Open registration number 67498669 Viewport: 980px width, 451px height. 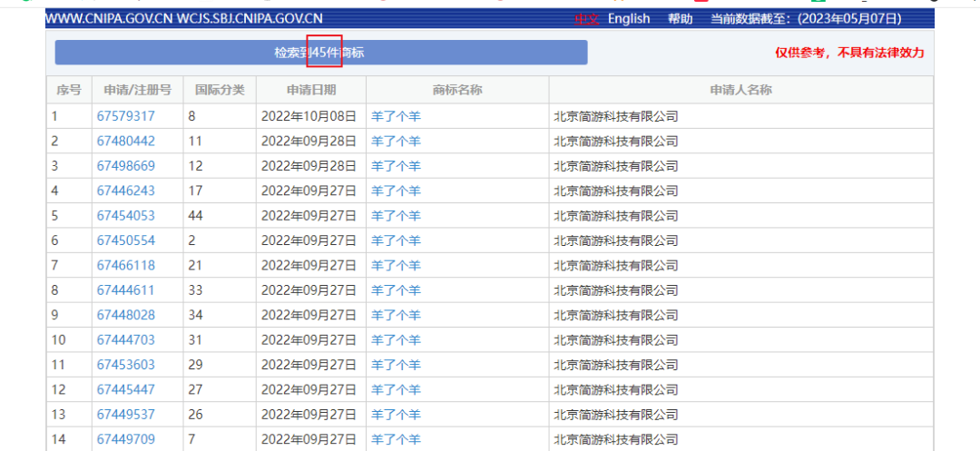point(125,166)
